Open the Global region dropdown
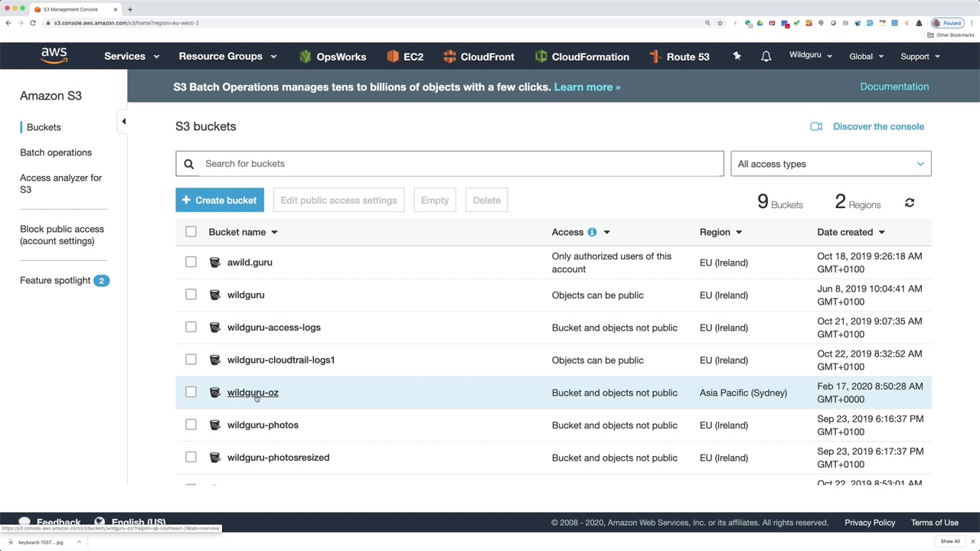 [867, 56]
